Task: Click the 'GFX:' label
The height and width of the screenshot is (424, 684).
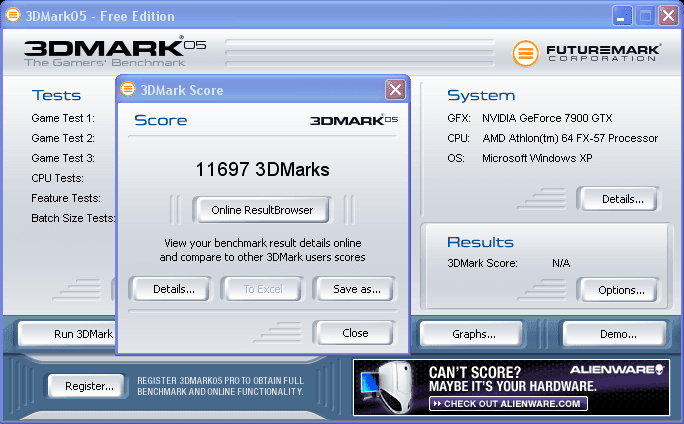Action: [459, 118]
